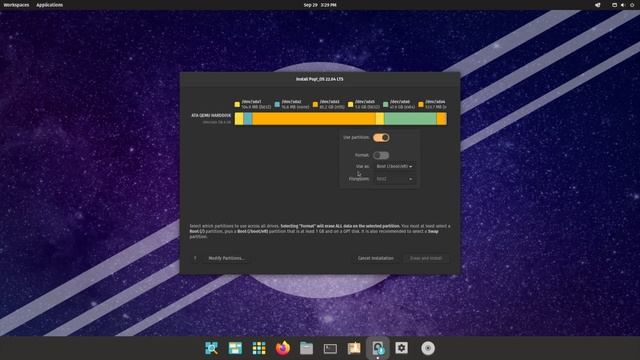
Task: Click the ATA QEMU HARDDISK label
Action: pos(211,116)
